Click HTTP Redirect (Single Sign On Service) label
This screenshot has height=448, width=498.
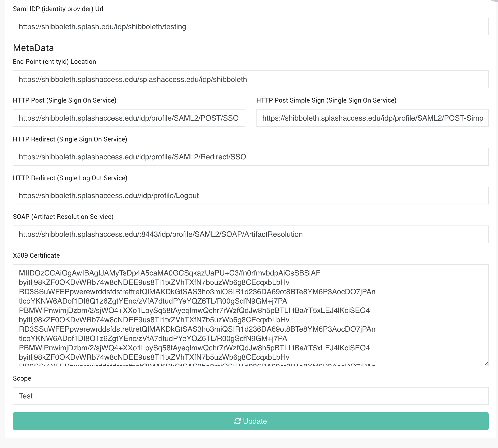click(70, 139)
